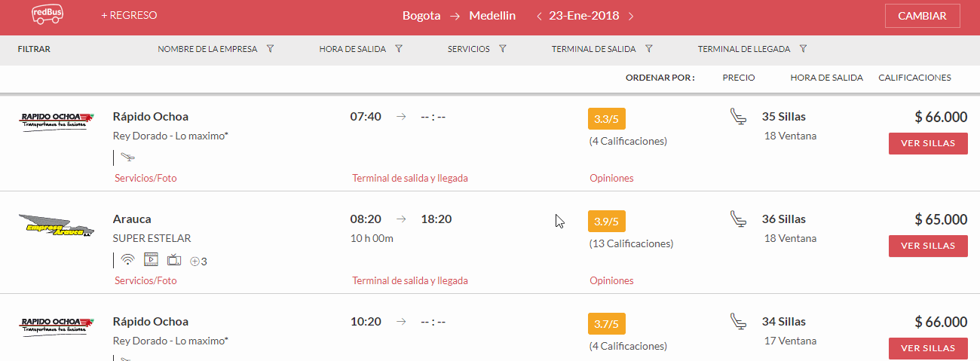Click the Arauca company logo

pyautogui.click(x=57, y=226)
